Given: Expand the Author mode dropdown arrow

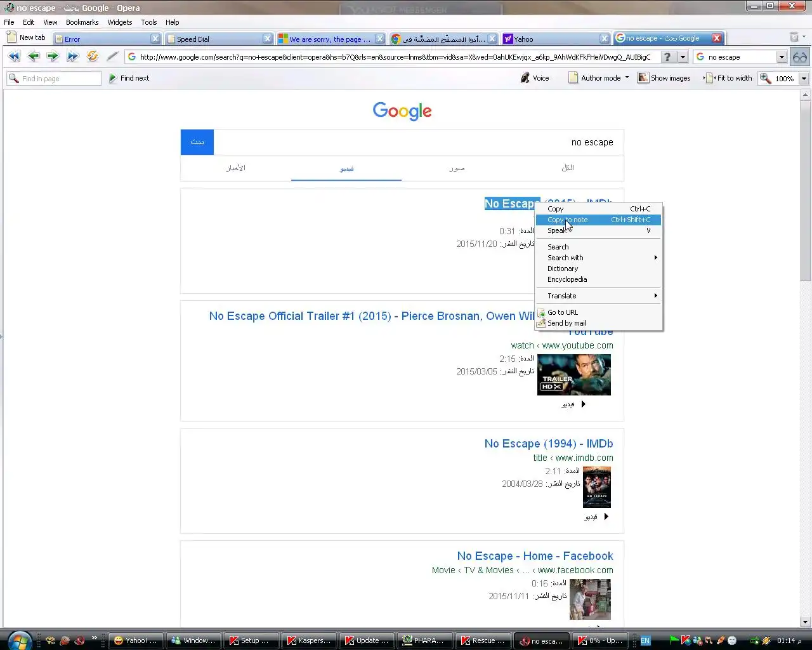Looking at the screenshot, I should [627, 78].
